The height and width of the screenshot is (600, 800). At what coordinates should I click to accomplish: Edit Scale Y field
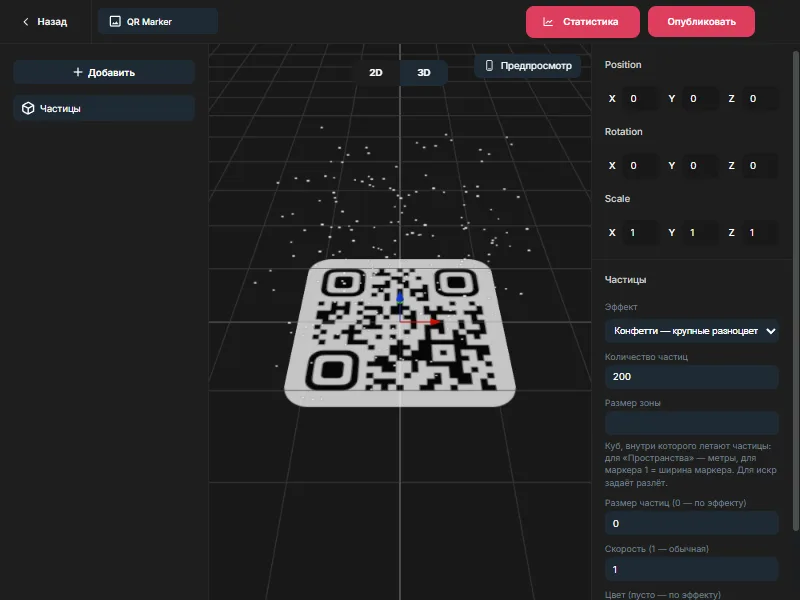(701, 232)
